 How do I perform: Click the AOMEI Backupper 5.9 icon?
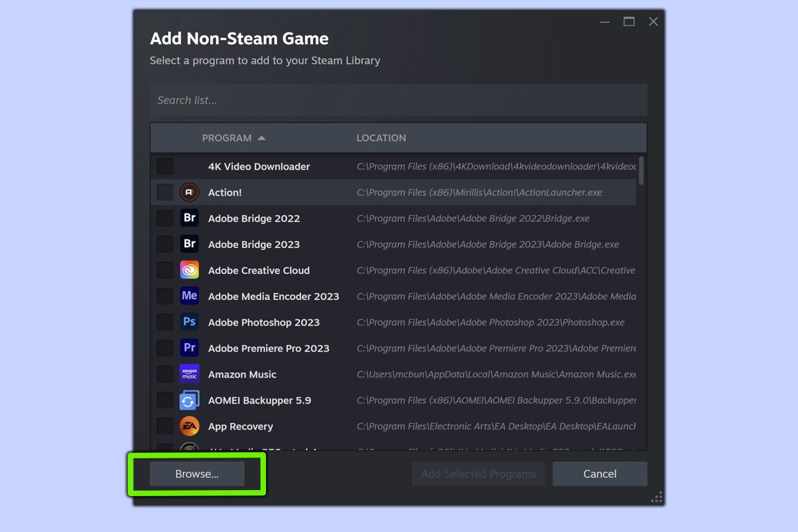click(x=189, y=400)
